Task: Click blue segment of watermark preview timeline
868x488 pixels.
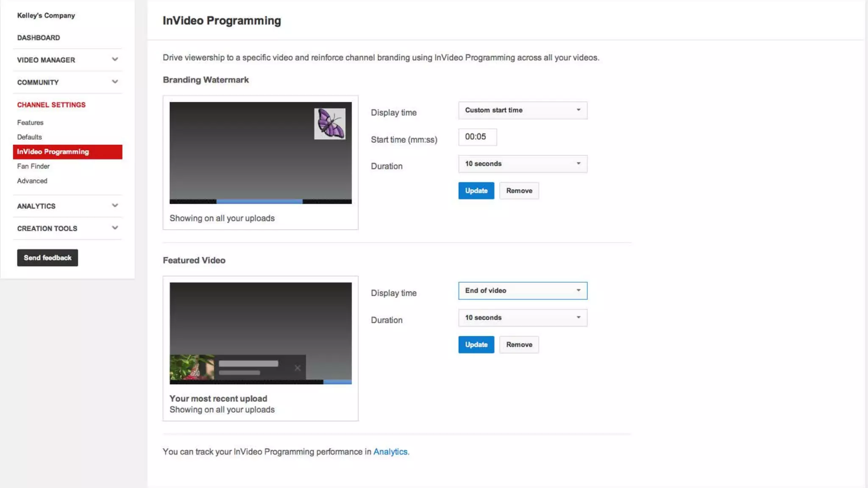Action: tap(259, 202)
